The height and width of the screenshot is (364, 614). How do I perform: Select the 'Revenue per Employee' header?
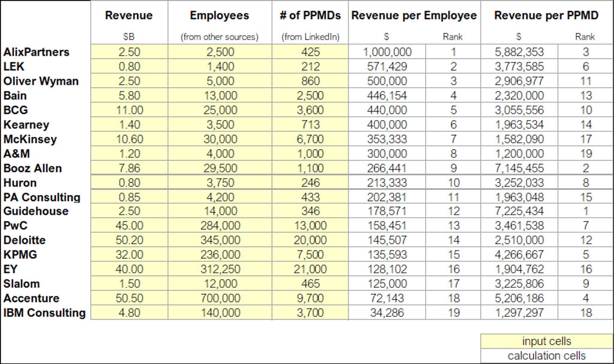(414, 15)
